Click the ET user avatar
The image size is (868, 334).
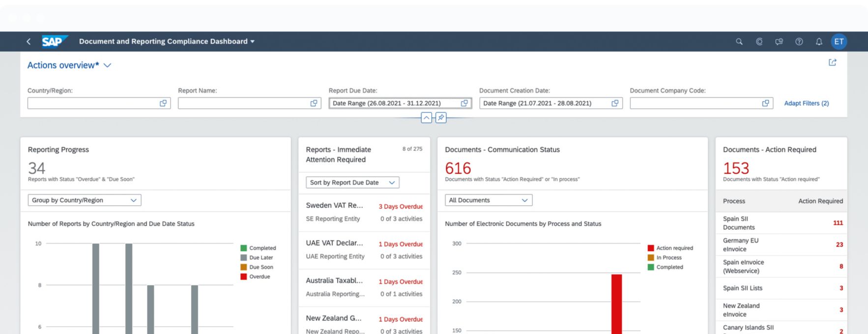coord(839,42)
